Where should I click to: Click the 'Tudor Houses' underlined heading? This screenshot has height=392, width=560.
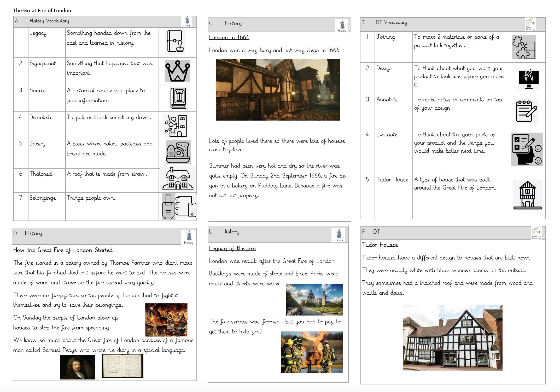tap(380, 245)
